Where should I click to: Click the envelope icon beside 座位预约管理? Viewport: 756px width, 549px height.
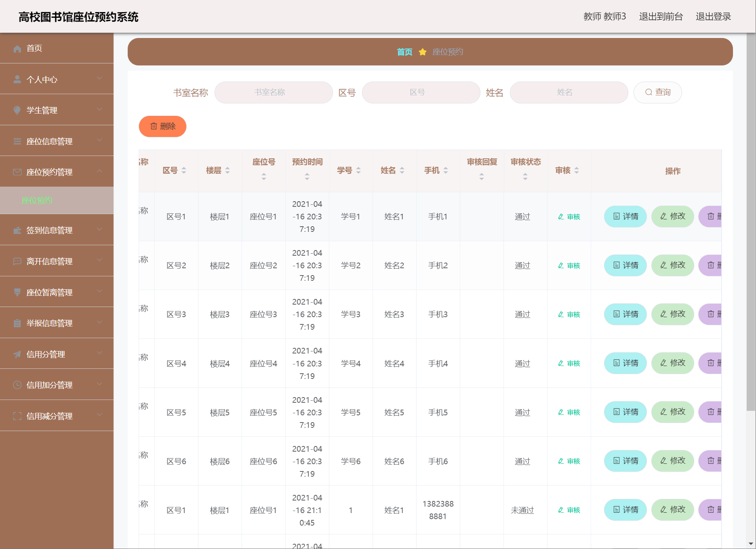click(17, 172)
